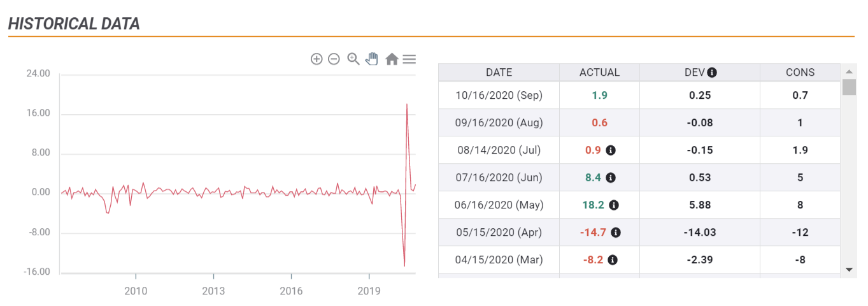Click the DATE column header
The width and height of the screenshot is (868, 306).
pyautogui.click(x=499, y=73)
